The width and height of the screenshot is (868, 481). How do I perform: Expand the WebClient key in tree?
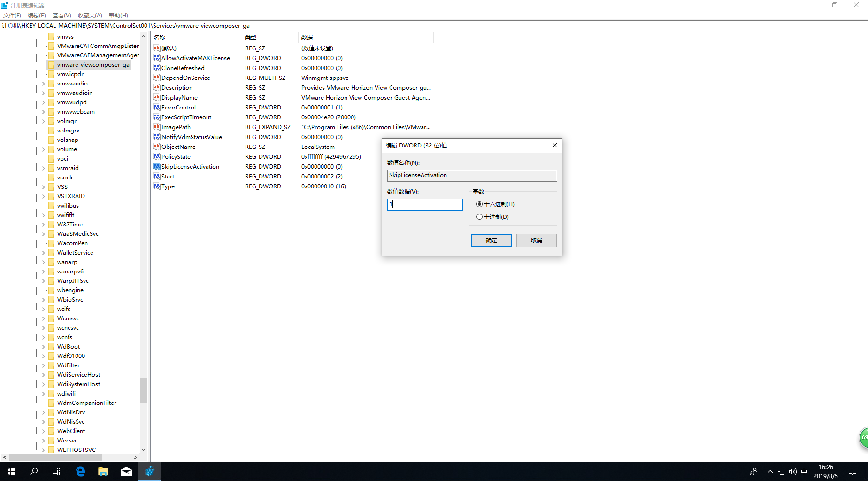(44, 431)
